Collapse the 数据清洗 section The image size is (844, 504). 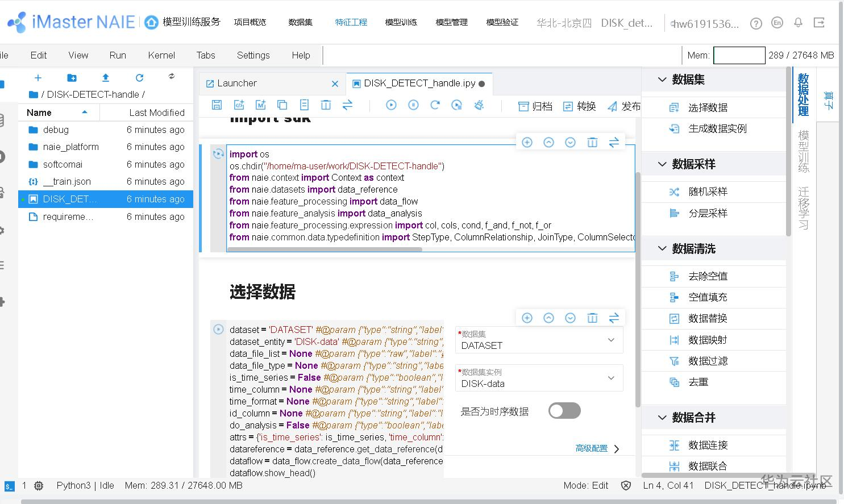pos(662,248)
